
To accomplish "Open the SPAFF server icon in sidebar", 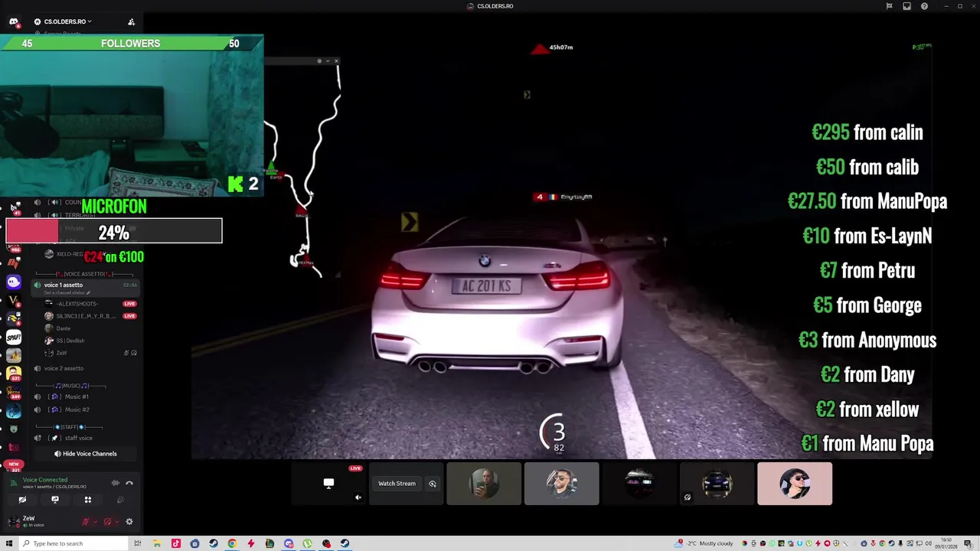I will tap(14, 337).
